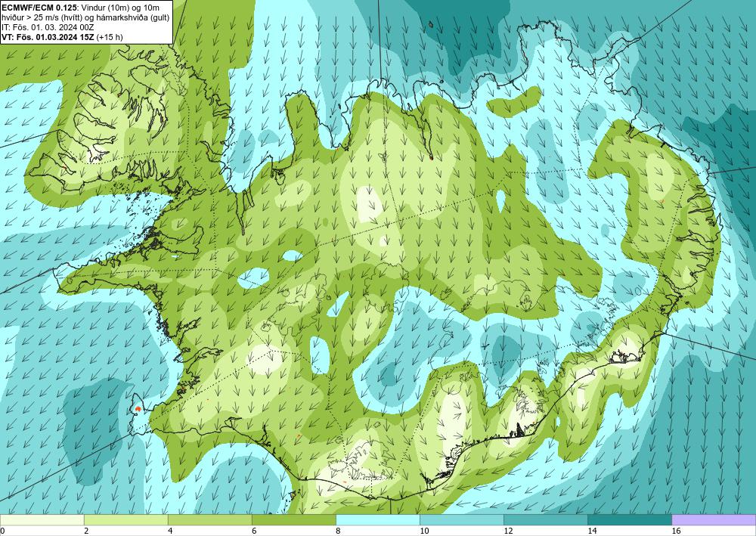Click the legend label "0"
Viewport: 756px width, 536px height.
tap(2, 531)
